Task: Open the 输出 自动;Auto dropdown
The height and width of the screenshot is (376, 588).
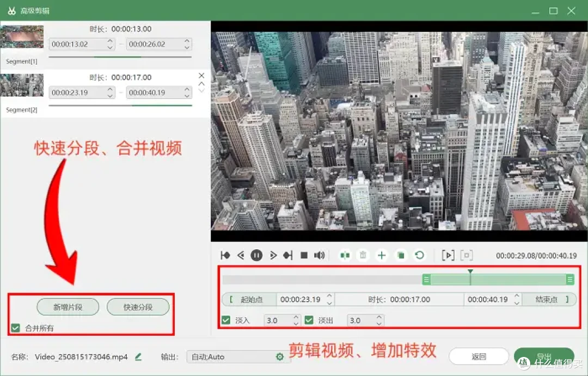Action: click(x=238, y=357)
